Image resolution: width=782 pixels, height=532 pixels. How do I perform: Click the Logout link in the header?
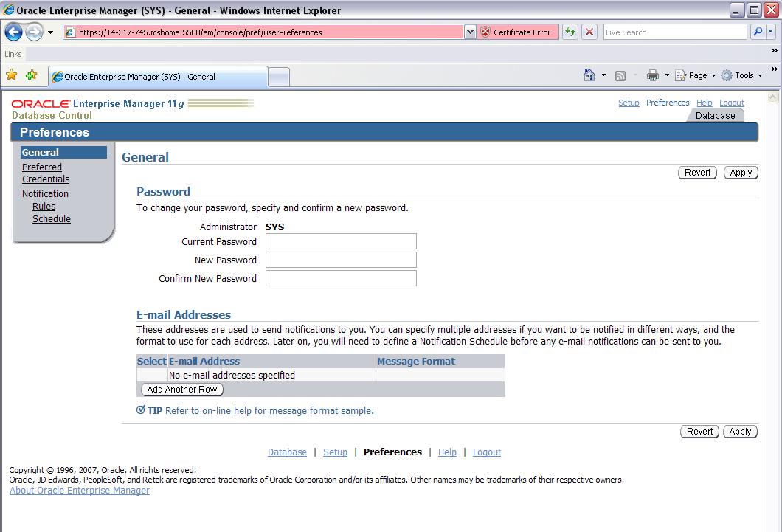pos(731,103)
